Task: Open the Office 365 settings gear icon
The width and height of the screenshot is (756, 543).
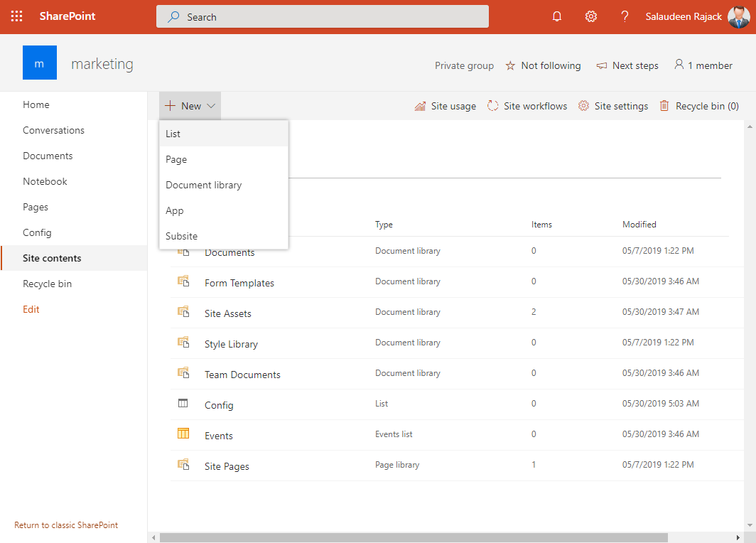Action: click(590, 16)
